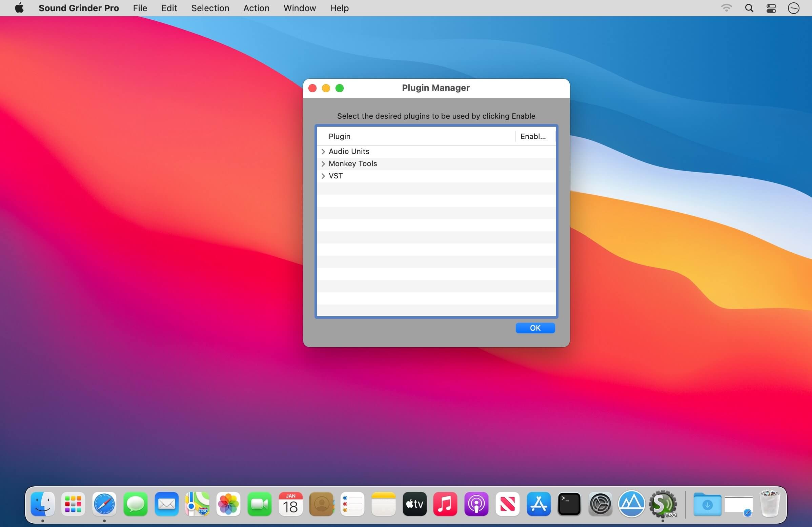Image resolution: width=812 pixels, height=527 pixels.
Task: Open the Action menu
Action: pos(256,8)
